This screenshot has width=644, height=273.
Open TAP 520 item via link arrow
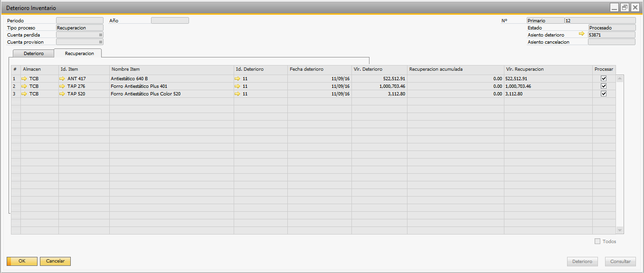(x=62, y=94)
